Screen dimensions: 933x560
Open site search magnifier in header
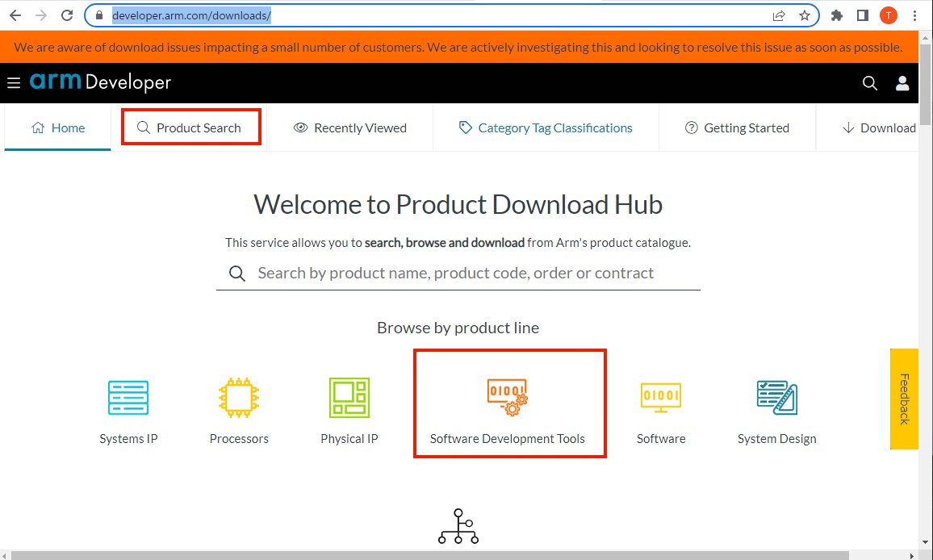point(869,83)
